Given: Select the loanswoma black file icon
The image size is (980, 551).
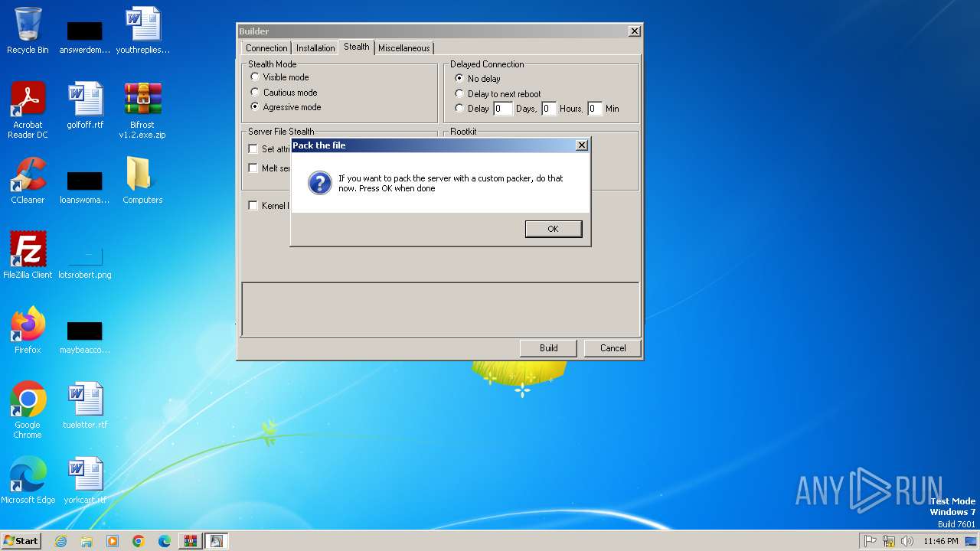Looking at the screenshot, I should [85, 186].
